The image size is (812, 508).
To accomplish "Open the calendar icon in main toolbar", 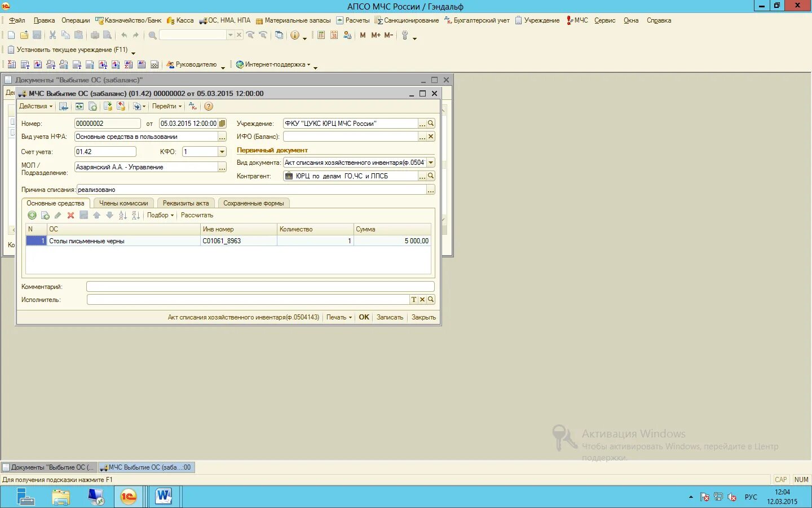I will tap(334, 35).
